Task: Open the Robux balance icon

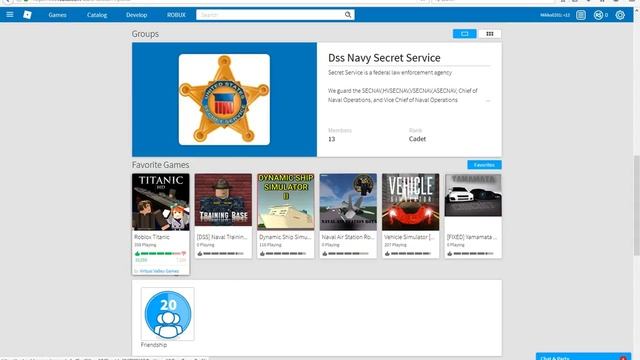Action: pyautogui.click(x=598, y=15)
